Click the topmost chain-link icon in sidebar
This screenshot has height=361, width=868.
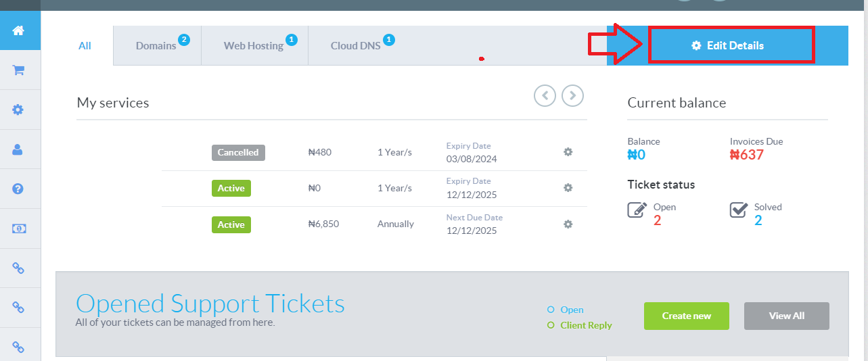coord(19,268)
